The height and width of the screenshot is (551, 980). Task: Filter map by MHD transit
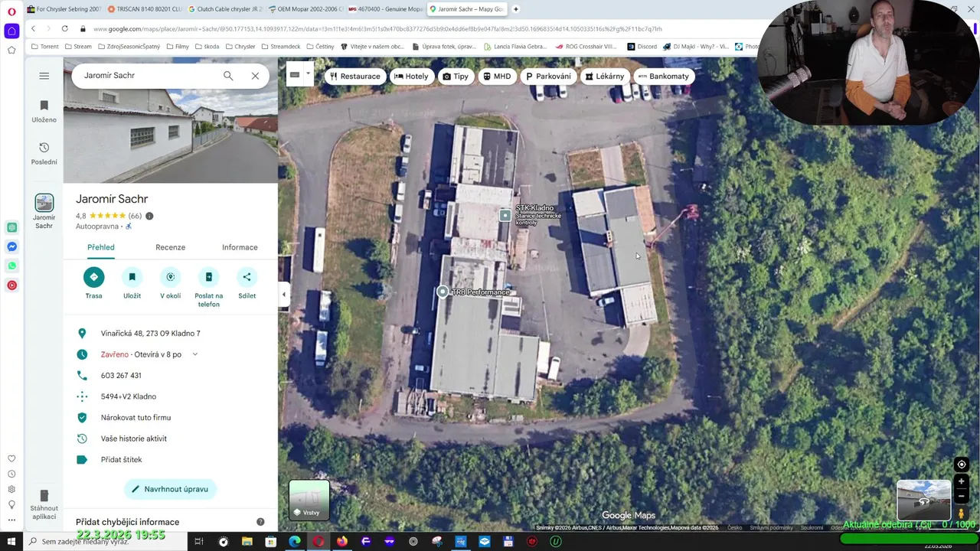point(497,77)
